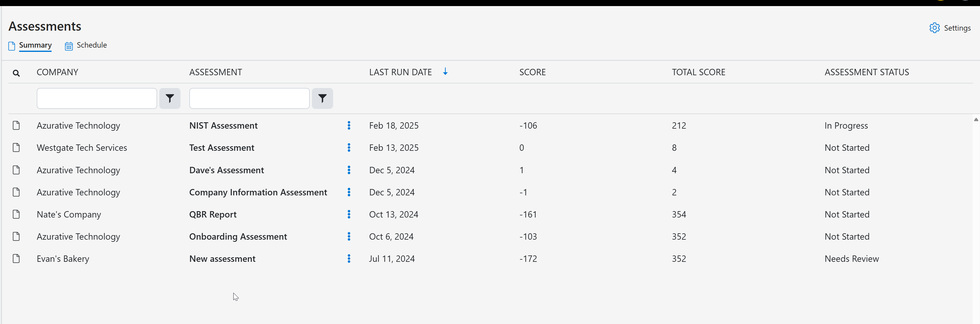Open the Dave's Assessment link
Viewport: 980px width, 324px height.
pyautogui.click(x=226, y=170)
